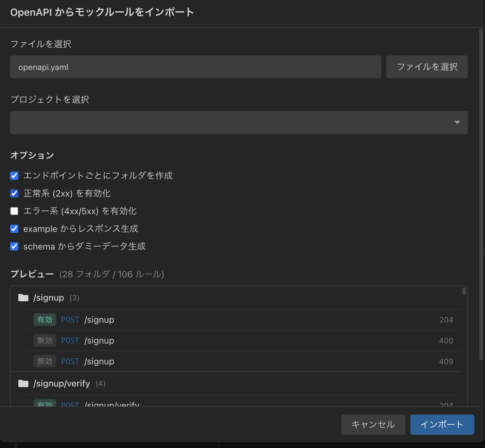
Task: Uncheck 正常系 (2xx) を有効化 option
Action: (14, 193)
